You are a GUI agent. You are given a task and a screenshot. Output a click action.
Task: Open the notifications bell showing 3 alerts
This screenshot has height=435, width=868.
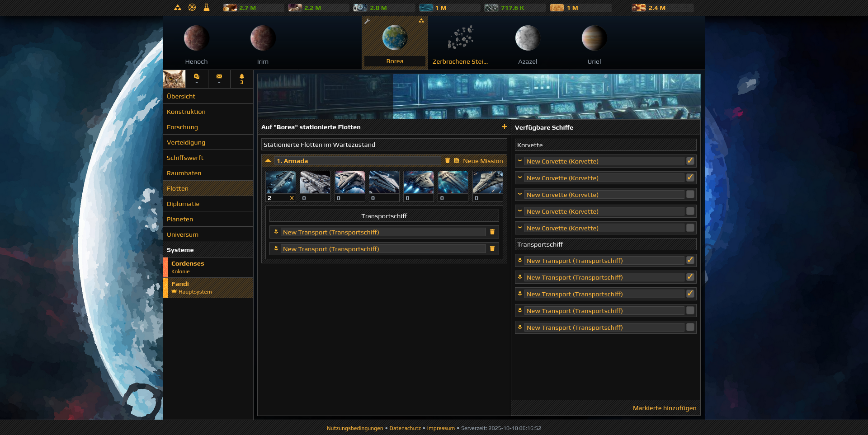[x=242, y=79]
